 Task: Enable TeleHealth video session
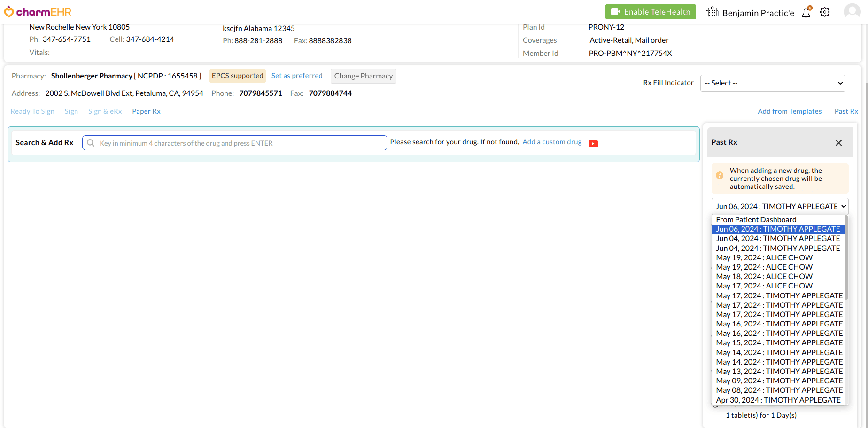pyautogui.click(x=651, y=12)
